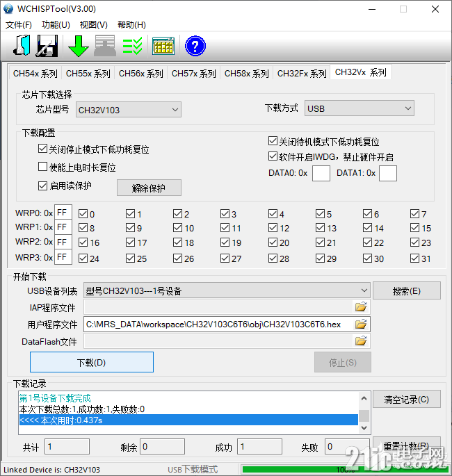Uncheck write protect sector 20 checkbox
The height and width of the screenshot is (476, 452).
(273, 243)
